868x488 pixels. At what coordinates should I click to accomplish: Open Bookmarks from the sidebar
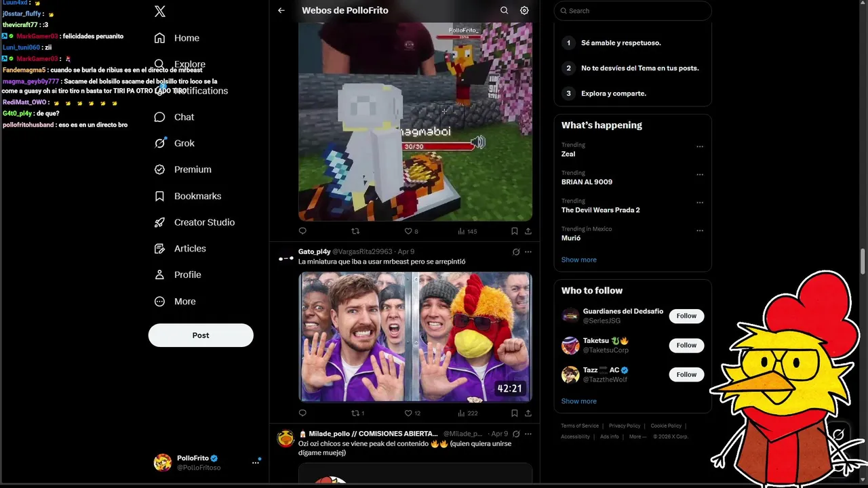coord(188,196)
